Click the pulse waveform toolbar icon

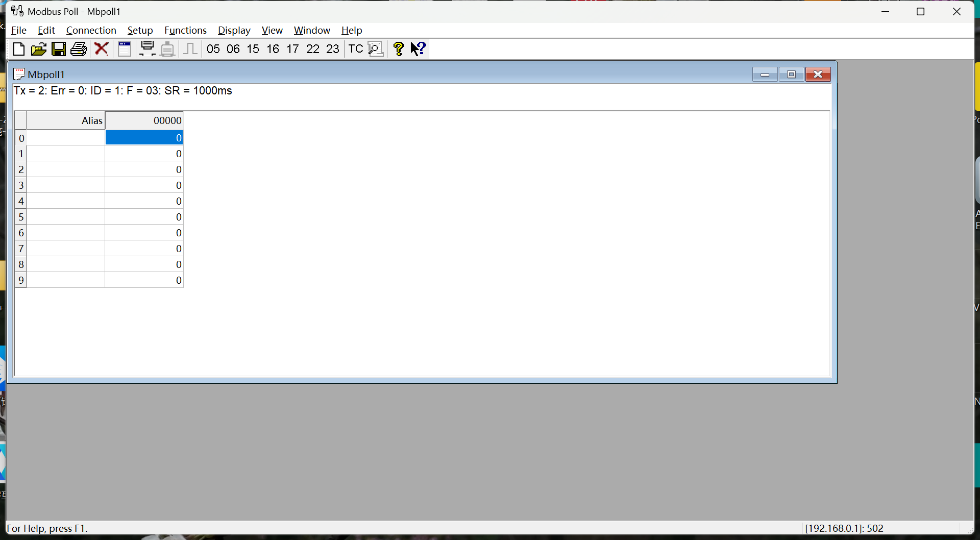[190, 49]
